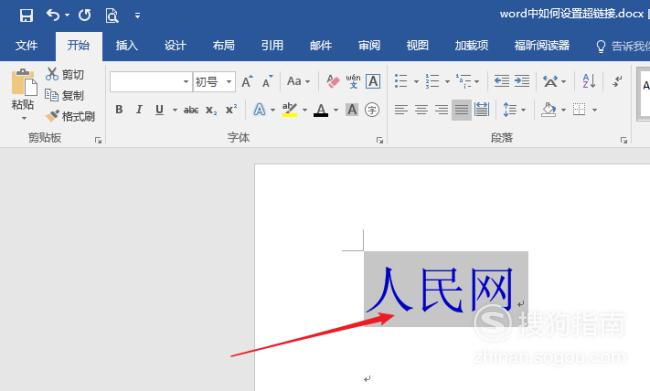Open the undo history dropdown arrow
Image resolution: width=650 pixels, height=391 pixels.
(67, 15)
